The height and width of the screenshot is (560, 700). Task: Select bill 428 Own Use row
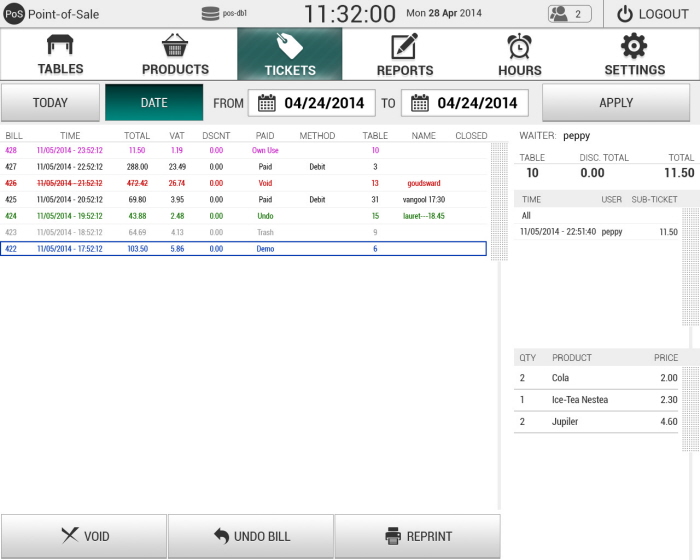point(243,150)
